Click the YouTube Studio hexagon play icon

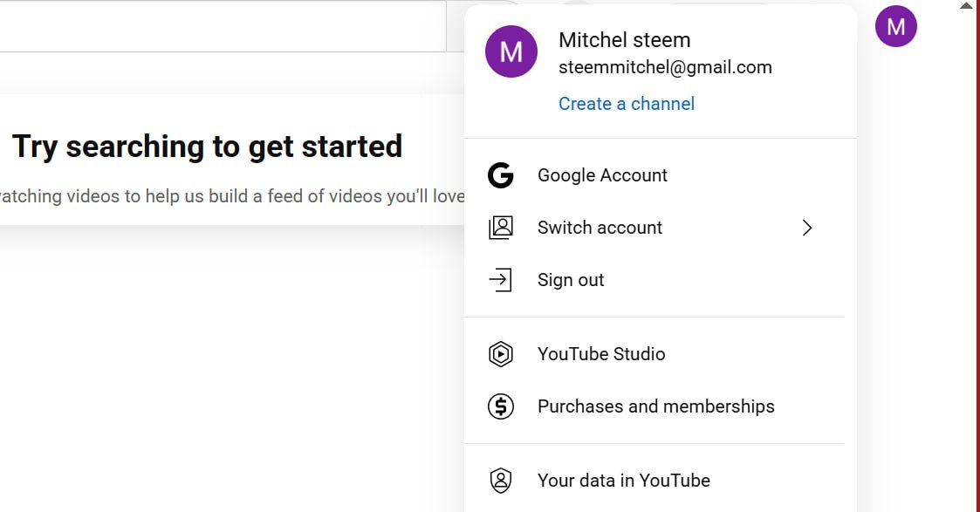pos(501,354)
